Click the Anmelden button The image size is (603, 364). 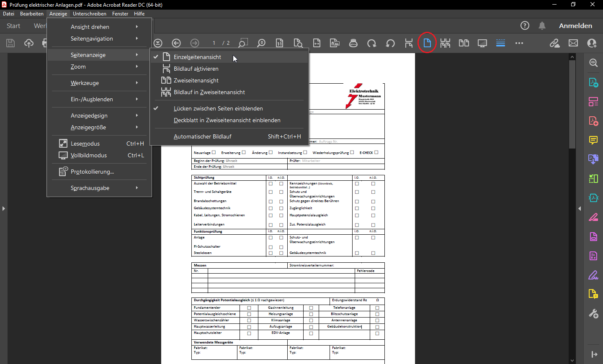click(575, 26)
